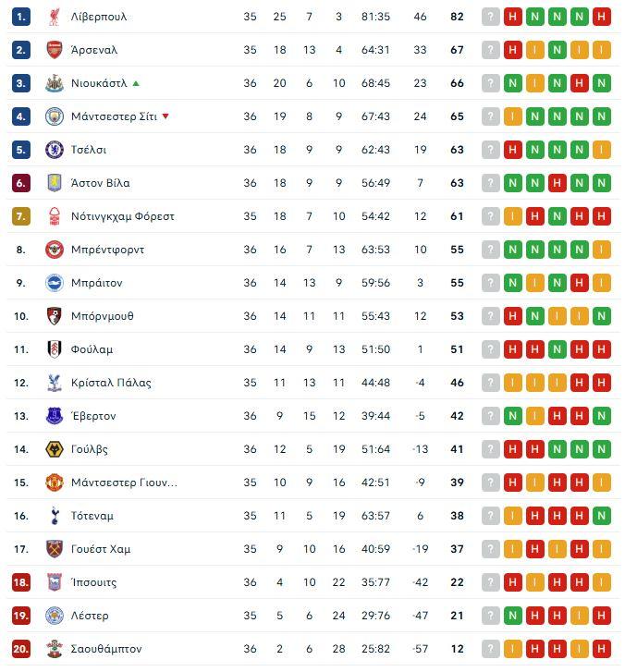Click the gray question mark in Southampton's row
Viewport: 625px width, 672px height.
(x=490, y=649)
